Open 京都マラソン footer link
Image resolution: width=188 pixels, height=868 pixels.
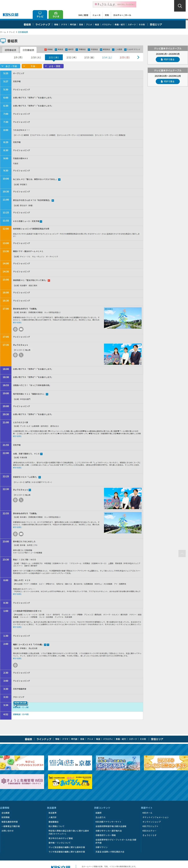pyautogui.click(x=101, y=847)
